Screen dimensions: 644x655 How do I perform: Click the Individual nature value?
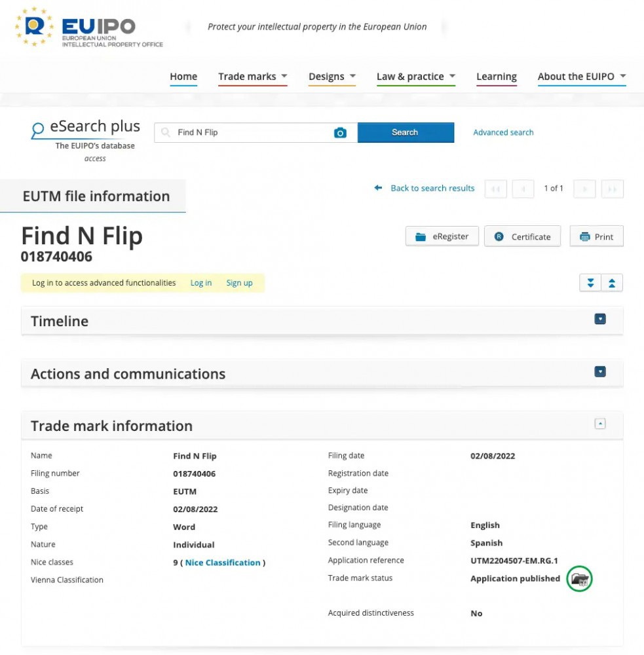(194, 545)
